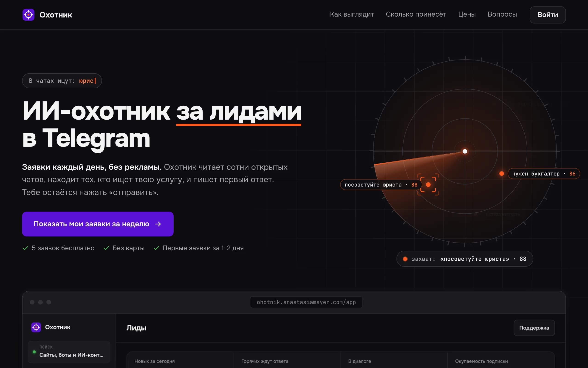Click second window dot in mock browser
The image size is (588, 368).
40,302
